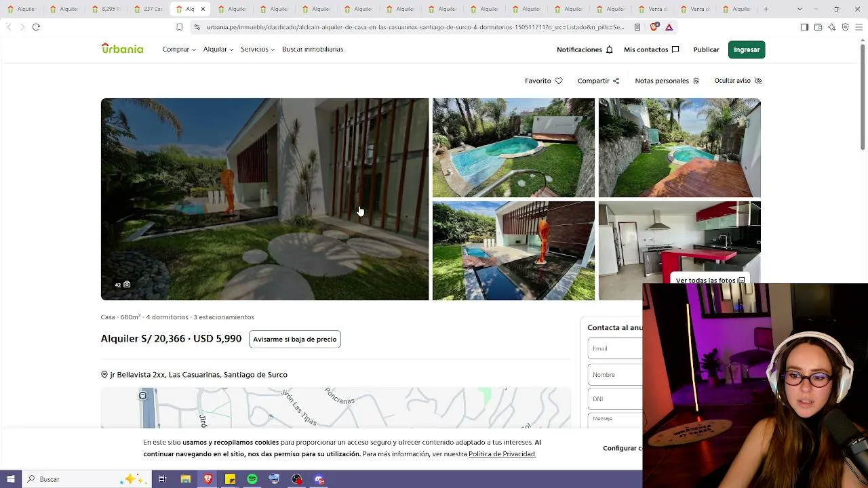Click the DNI contact field

click(x=615, y=399)
